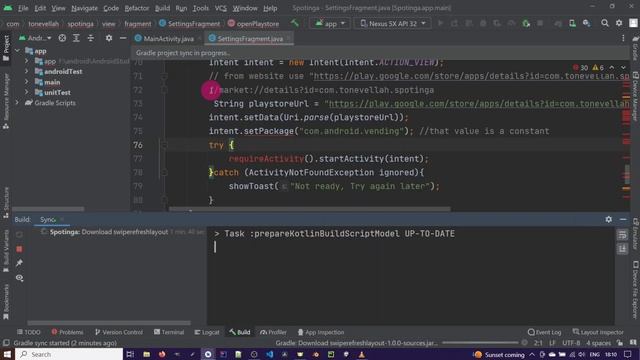This screenshot has width=640, height=360.
Task: Click the Make Project hammer icon
Action: point(295,23)
